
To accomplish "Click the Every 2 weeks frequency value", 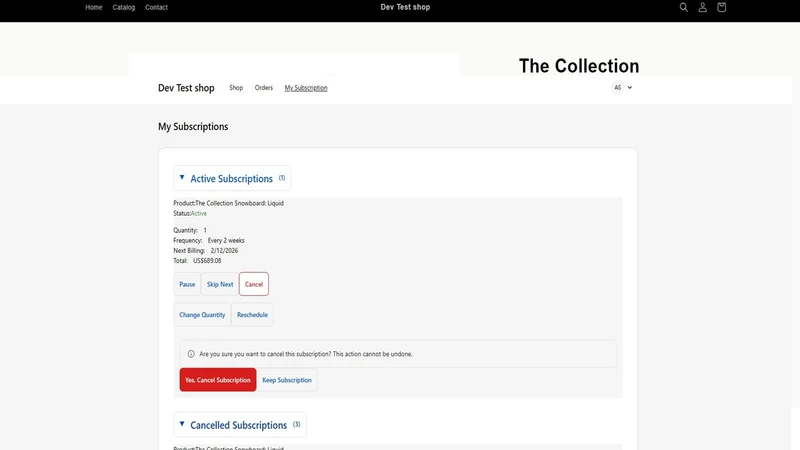I will click(226, 240).
